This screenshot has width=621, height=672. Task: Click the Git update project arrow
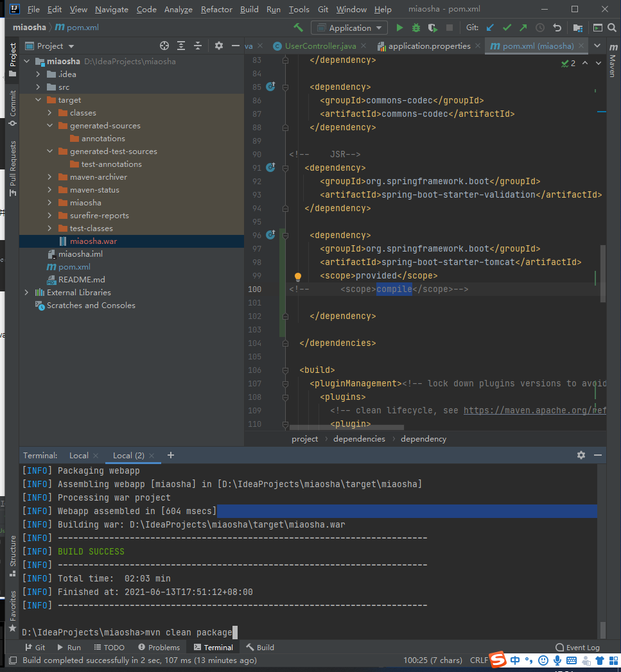[x=491, y=28]
